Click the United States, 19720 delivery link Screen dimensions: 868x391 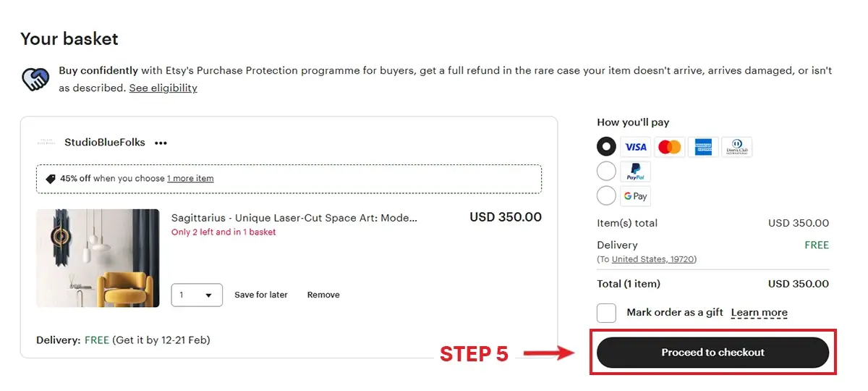(653, 259)
